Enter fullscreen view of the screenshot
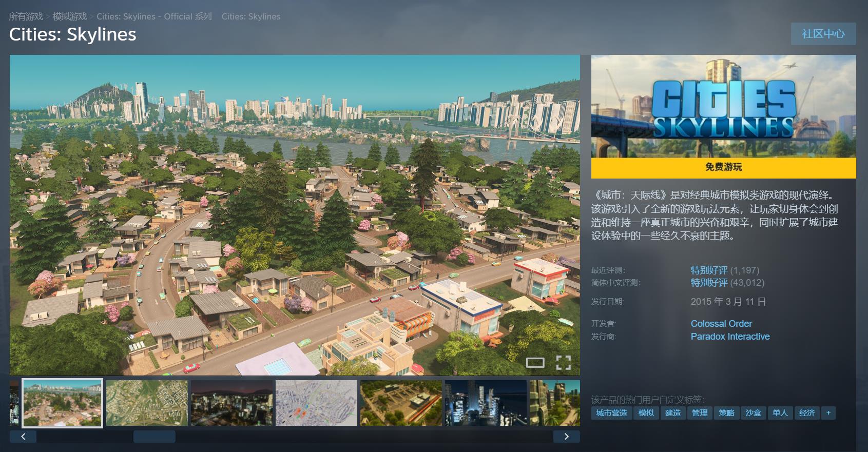This screenshot has height=452, width=868. (x=563, y=363)
